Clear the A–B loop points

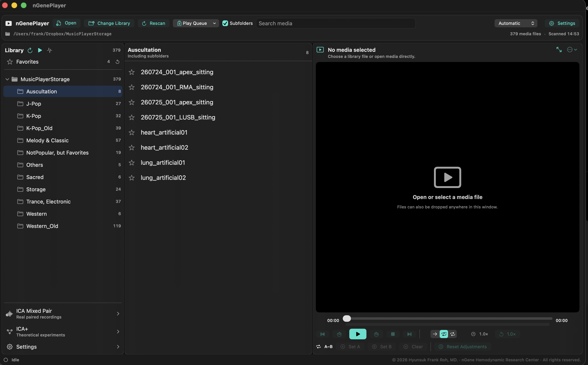click(413, 347)
